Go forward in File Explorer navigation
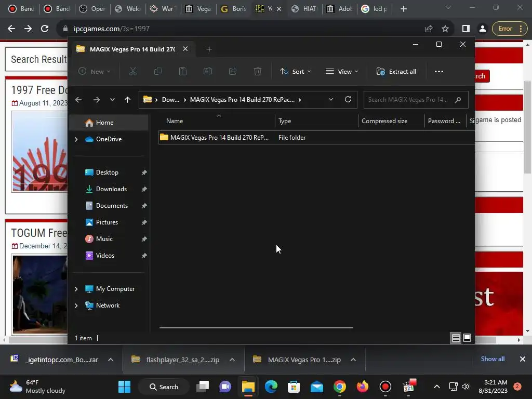This screenshot has height=399, width=532. [x=96, y=100]
